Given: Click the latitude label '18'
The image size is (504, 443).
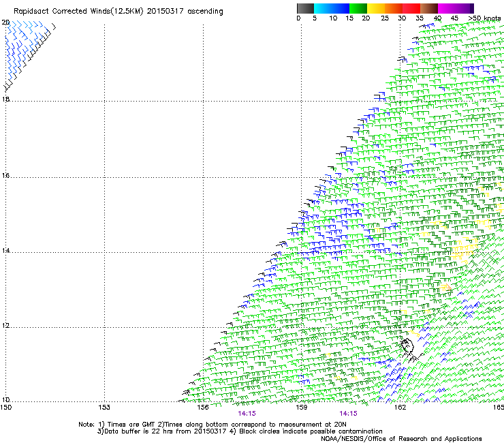Looking at the screenshot, I should coord(5,99).
